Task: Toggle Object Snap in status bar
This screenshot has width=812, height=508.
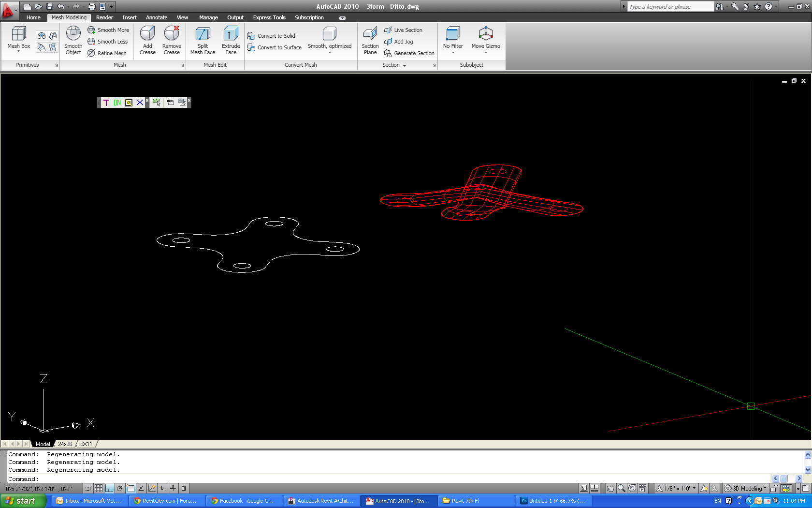Action: pyautogui.click(x=130, y=488)
